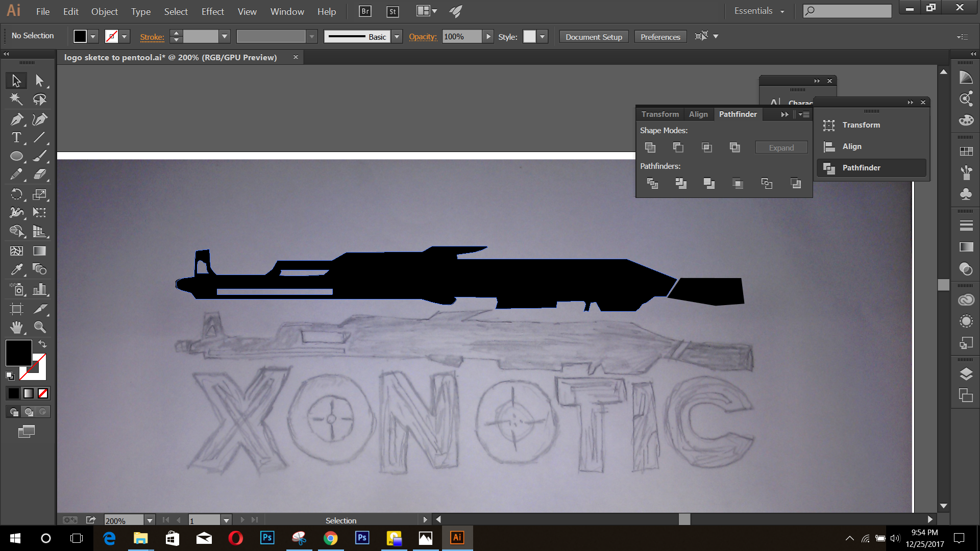The width and height of the screenshot is (980, 551).
Task: Change the screen mode
Action: tap(27, 432)
